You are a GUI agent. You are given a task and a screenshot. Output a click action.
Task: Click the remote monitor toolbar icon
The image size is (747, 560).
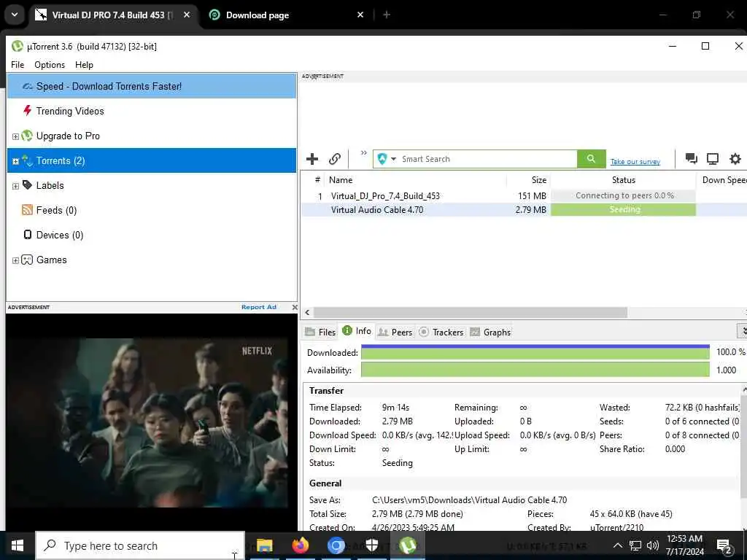pyautogui.click(x=713, y=158)
